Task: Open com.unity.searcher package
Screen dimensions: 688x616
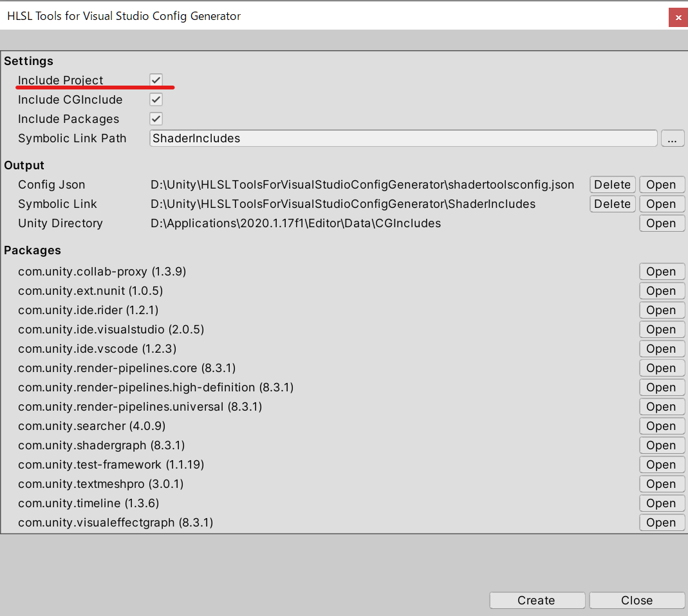Action: coord(661,426)
